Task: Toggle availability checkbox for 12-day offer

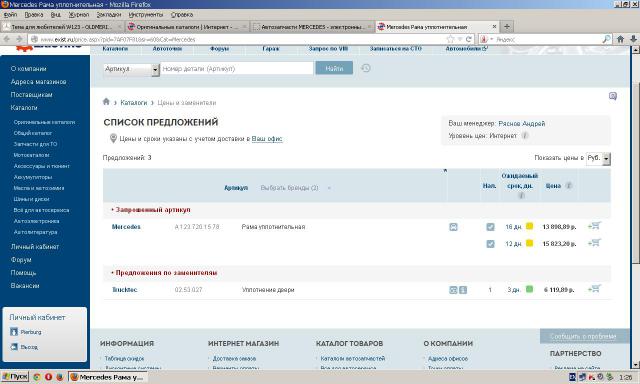Action: tap(490, 244)
